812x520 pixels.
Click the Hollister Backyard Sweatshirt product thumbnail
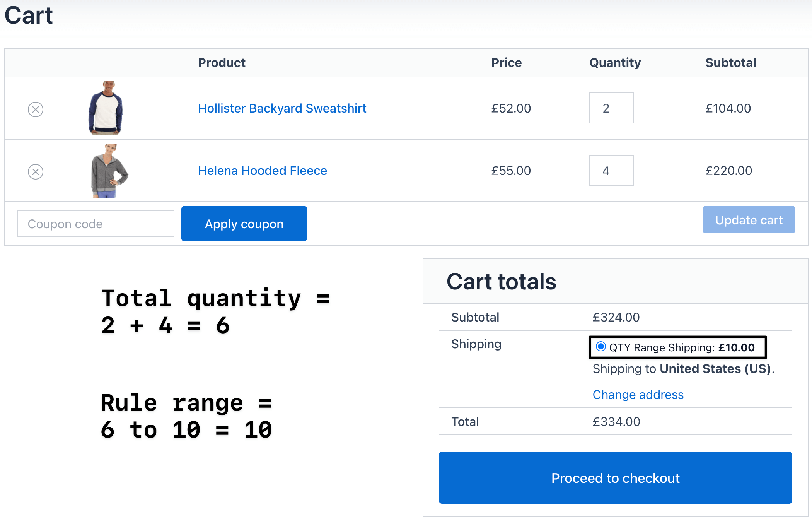[x=106, y=108]
